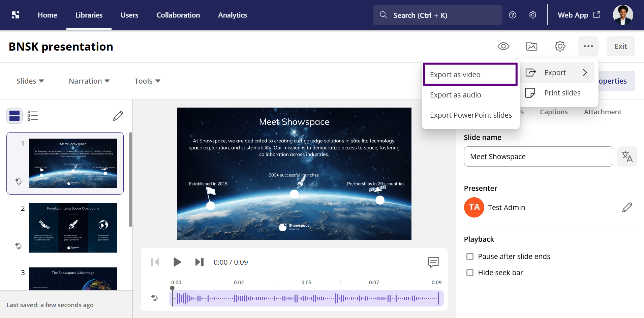644x318 pixels.
Task: Click narration icon beside slide 1
Action: [18, 181]
